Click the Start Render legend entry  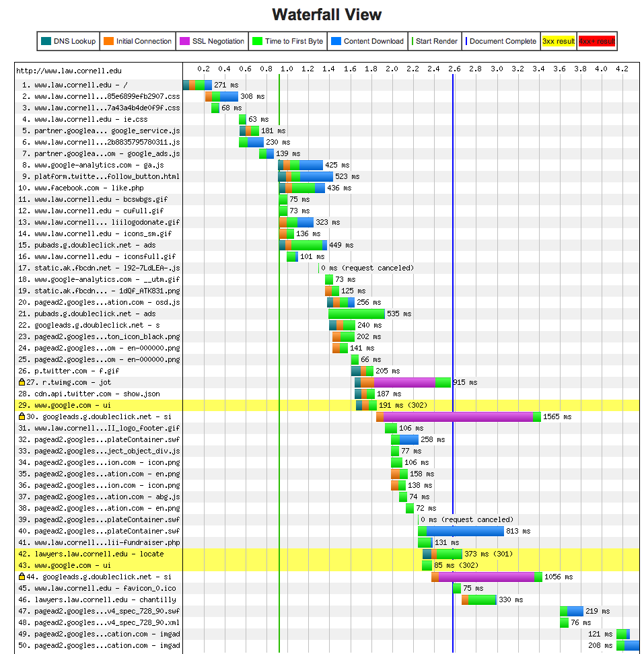[435, 41]
